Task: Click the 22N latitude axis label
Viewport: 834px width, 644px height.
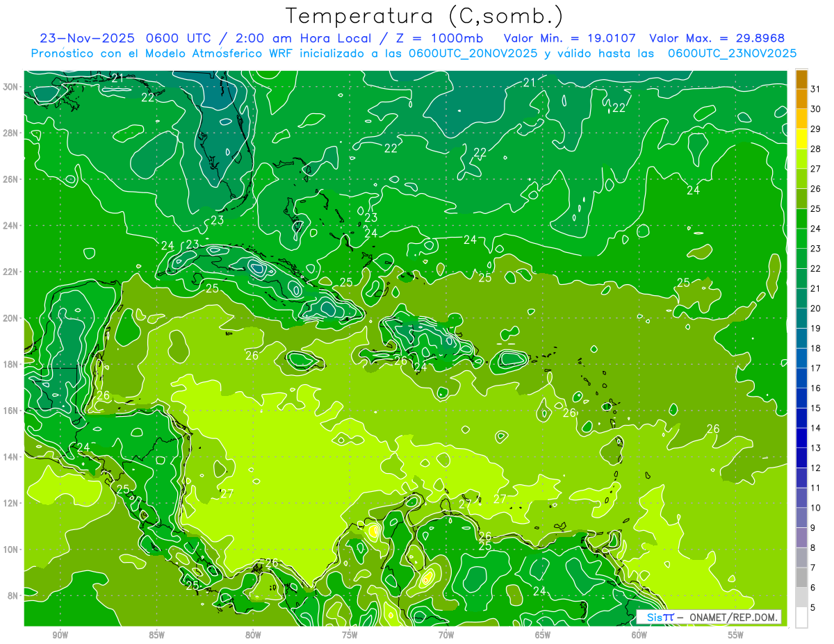Action: point(12,272)
